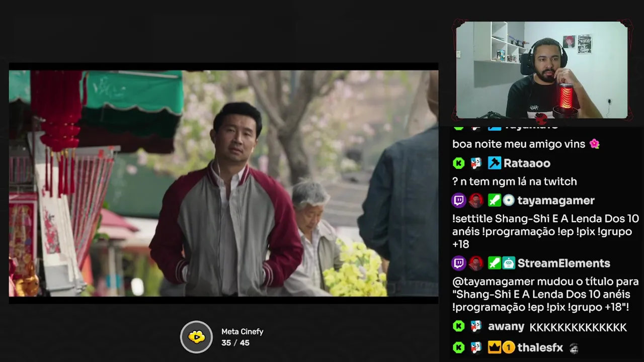Click the red avatar badge beside tayamagamer
Viewport: 644px width, 362px height.
point(476,201)
